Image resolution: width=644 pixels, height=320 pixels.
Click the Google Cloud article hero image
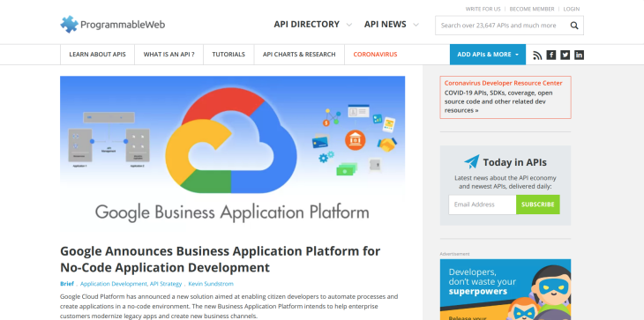(x=233, y=153)
